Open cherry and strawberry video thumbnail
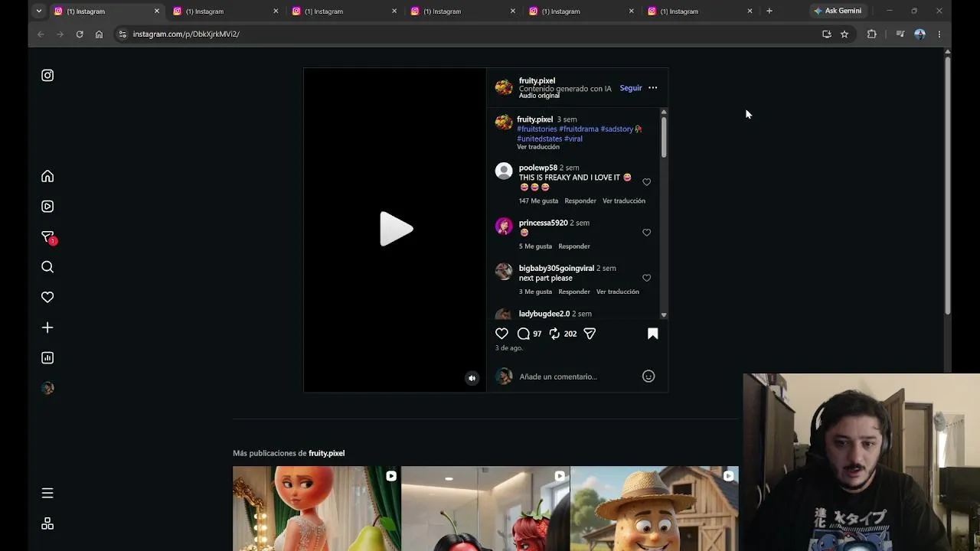 485,508
